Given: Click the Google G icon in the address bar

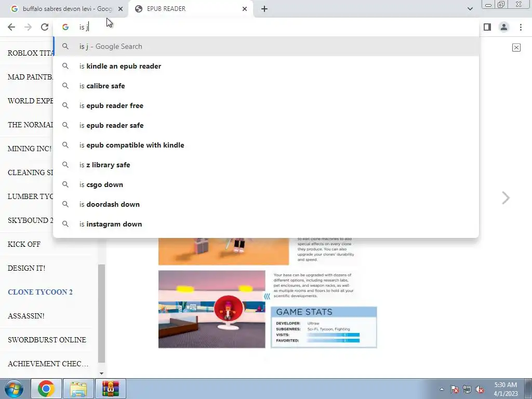Looking at the screenshot, I should [65, 27].
